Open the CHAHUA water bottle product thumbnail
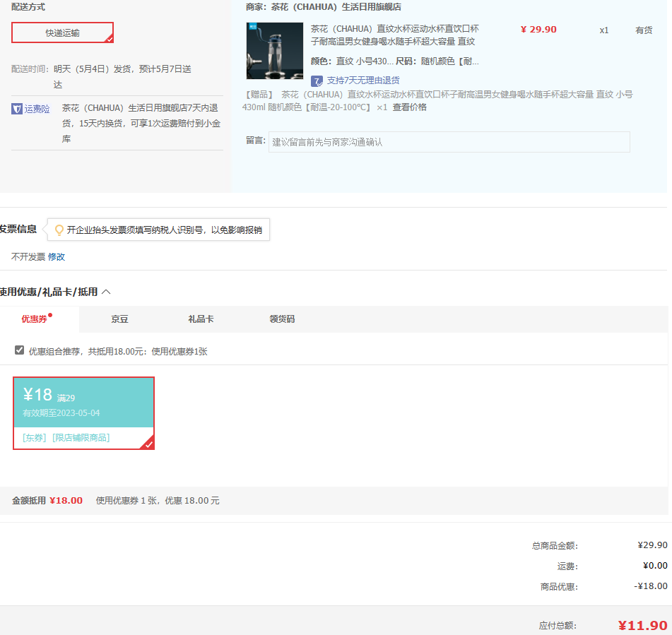This screenshot has height=635, width=672. pyautogui.click(x=275, y=51)
